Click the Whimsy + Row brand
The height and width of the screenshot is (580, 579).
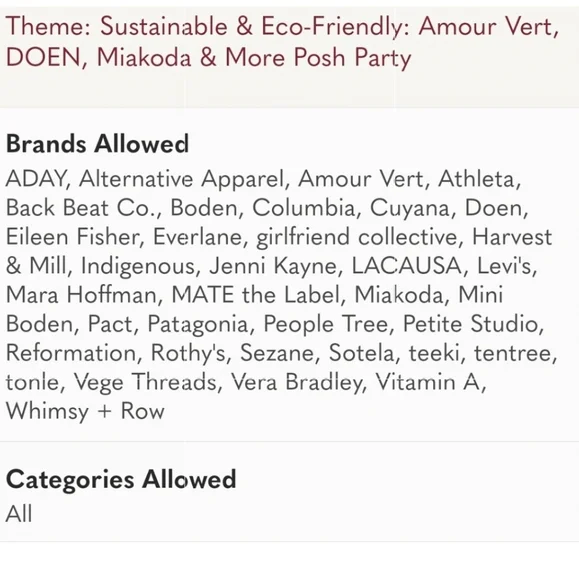(x=85, y=411)
